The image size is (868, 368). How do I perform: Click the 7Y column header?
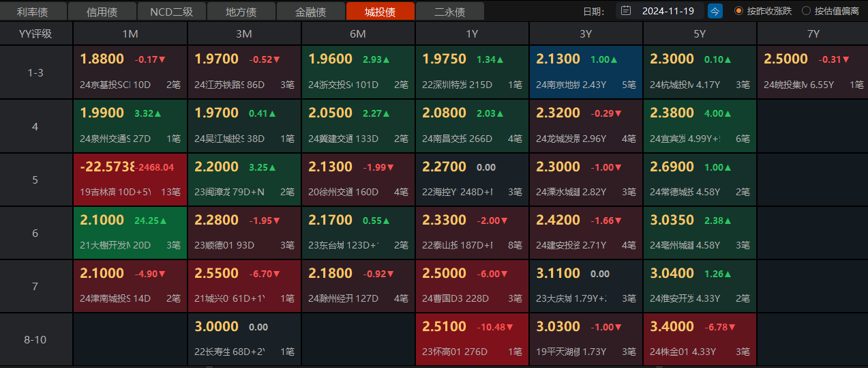click(x=812, y=33)
